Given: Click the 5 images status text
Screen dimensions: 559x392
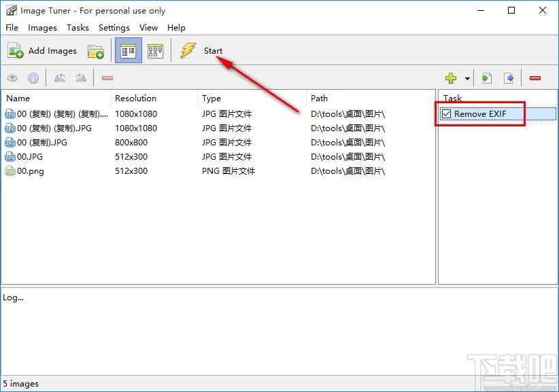Looking at the screenshot, I should point(20,384).
